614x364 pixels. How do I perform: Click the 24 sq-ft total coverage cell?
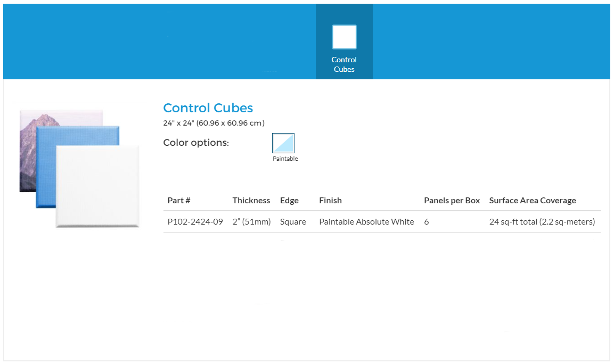[542, 221]
